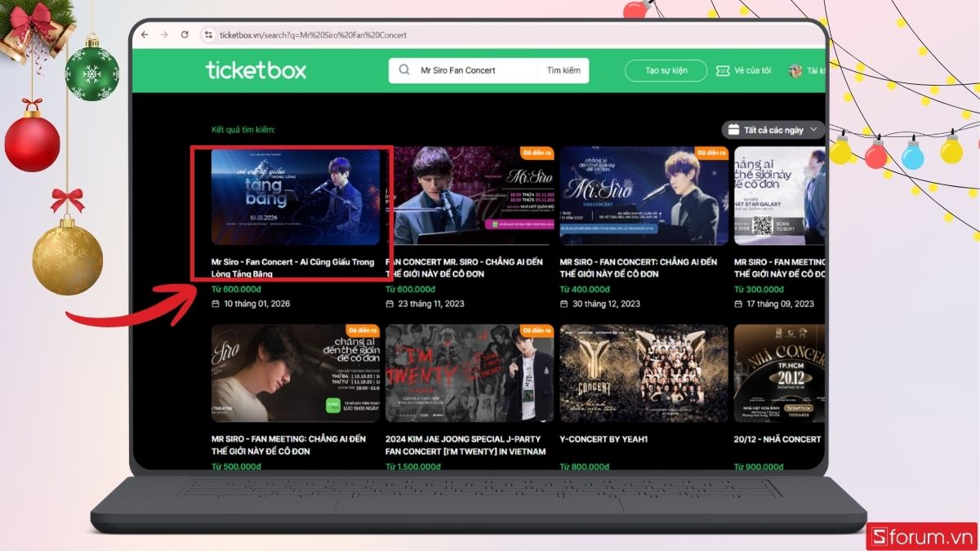Viewport: 980px width, 551px height.
Task: Expand the Tất cả các ngày date filter
Action: click(773, 130)
